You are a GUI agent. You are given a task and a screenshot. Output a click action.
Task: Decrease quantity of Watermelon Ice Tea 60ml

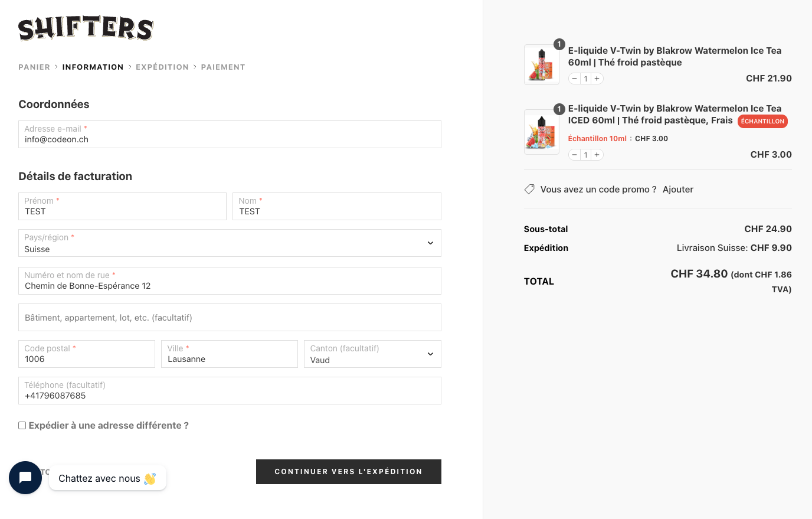574,79
